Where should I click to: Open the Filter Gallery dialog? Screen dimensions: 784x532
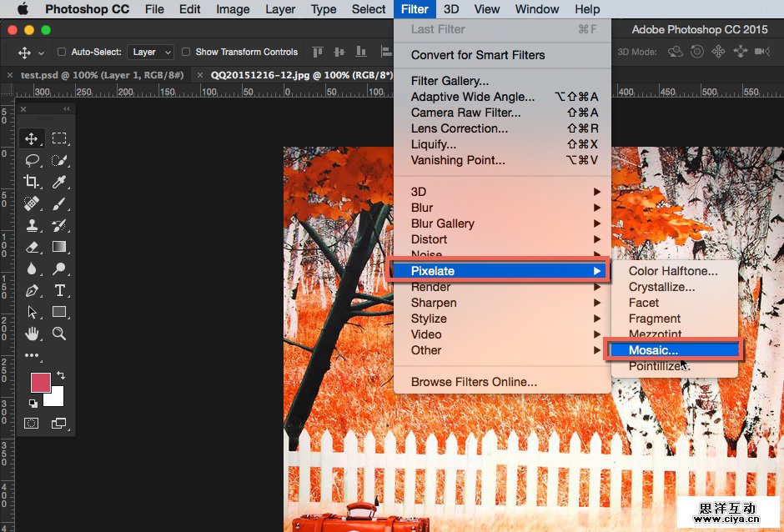tap(450, 81)
